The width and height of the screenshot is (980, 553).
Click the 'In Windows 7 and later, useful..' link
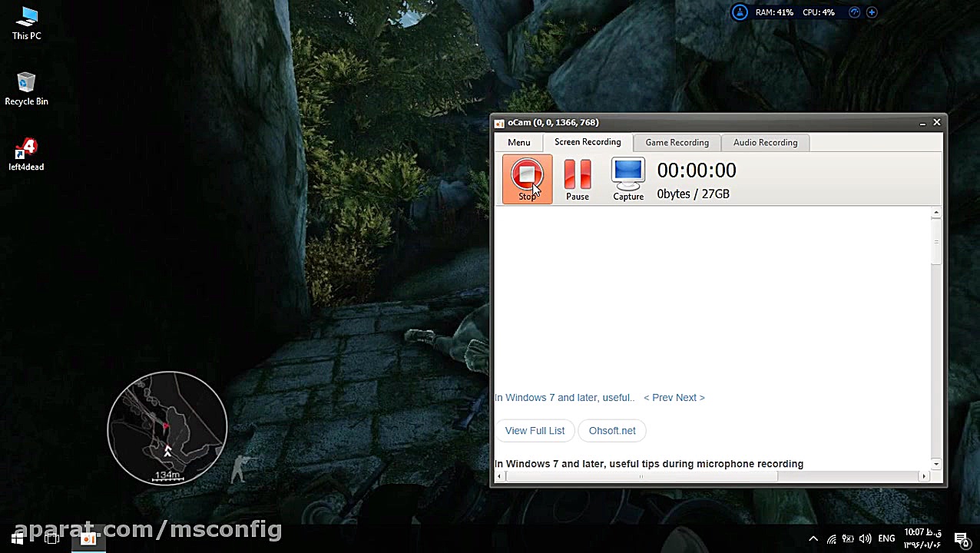pyautogui.click(x=564, y=398)
